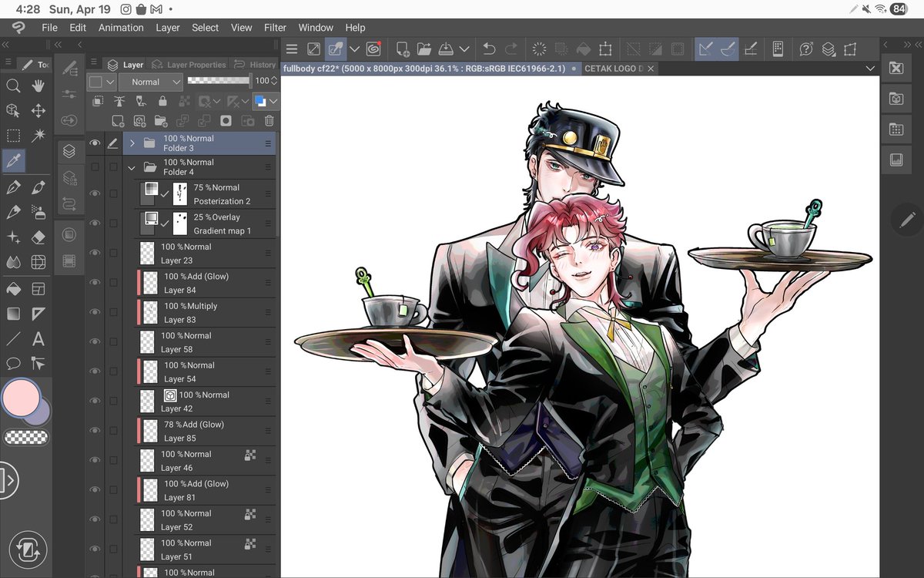Click the Save icon in command bar
924x578 pixels.
coord(446,49)
